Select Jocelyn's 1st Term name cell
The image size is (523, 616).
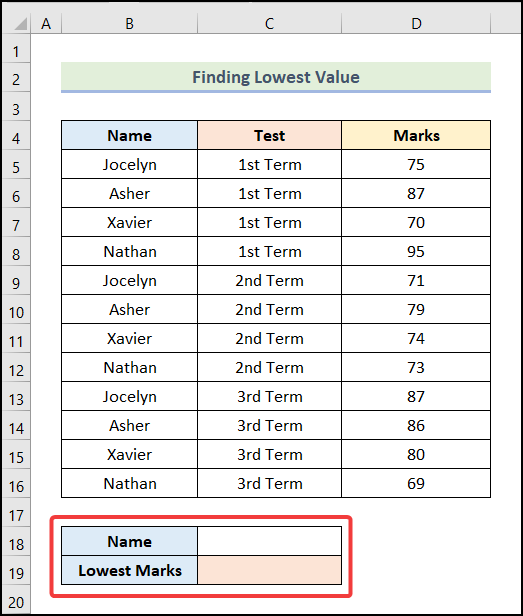pyautogui.click(x=129, y=165)
